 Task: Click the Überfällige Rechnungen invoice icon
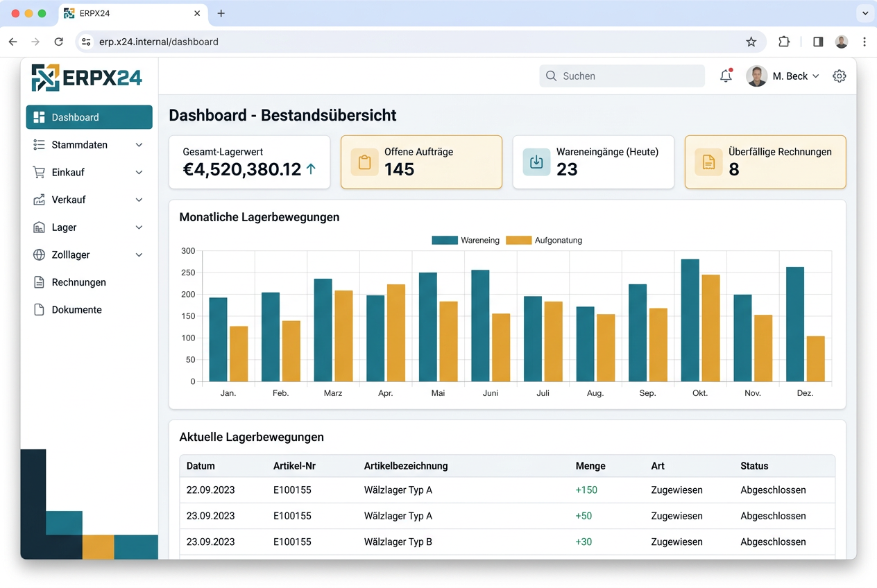[708, 162]
